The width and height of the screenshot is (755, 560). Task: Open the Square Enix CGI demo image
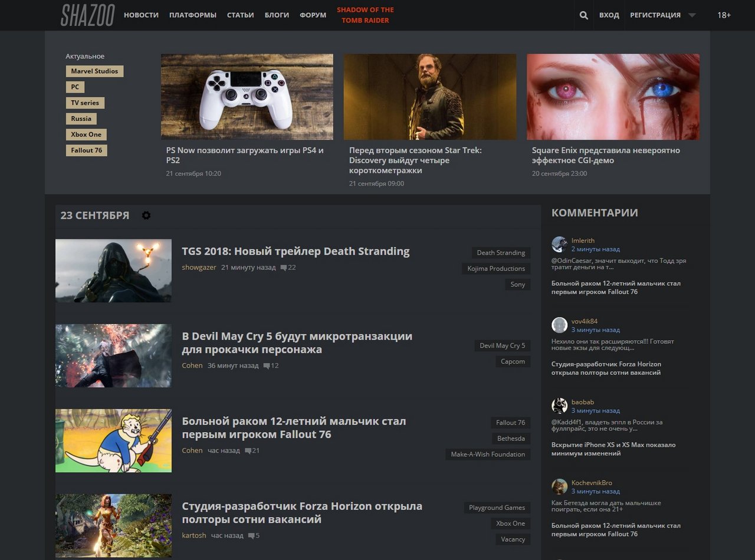(613, 97)
